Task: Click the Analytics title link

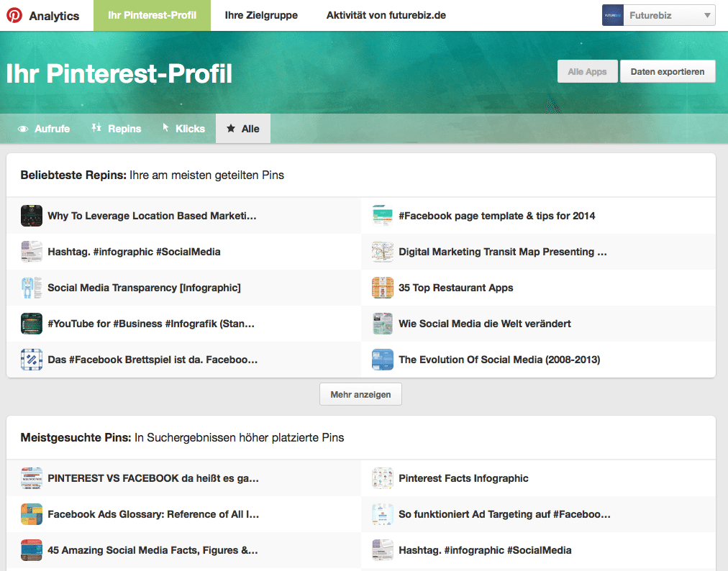Action: 54,16
